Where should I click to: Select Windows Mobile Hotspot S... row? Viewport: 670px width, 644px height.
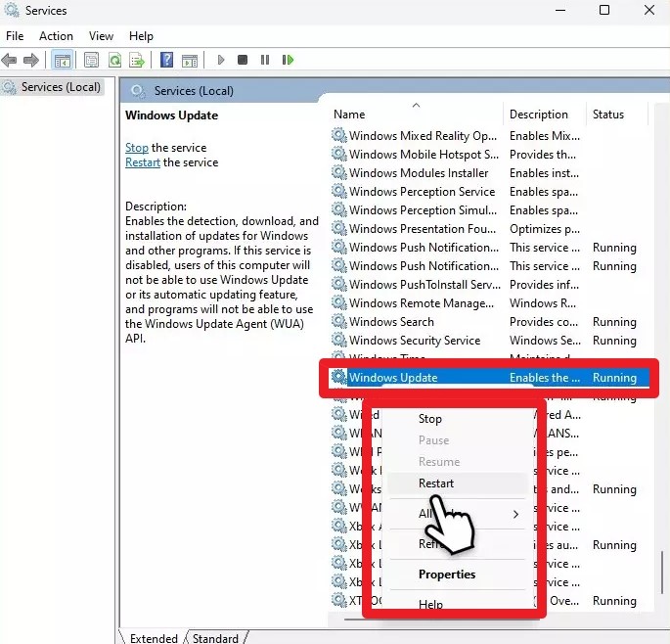(x=490, y=154)
